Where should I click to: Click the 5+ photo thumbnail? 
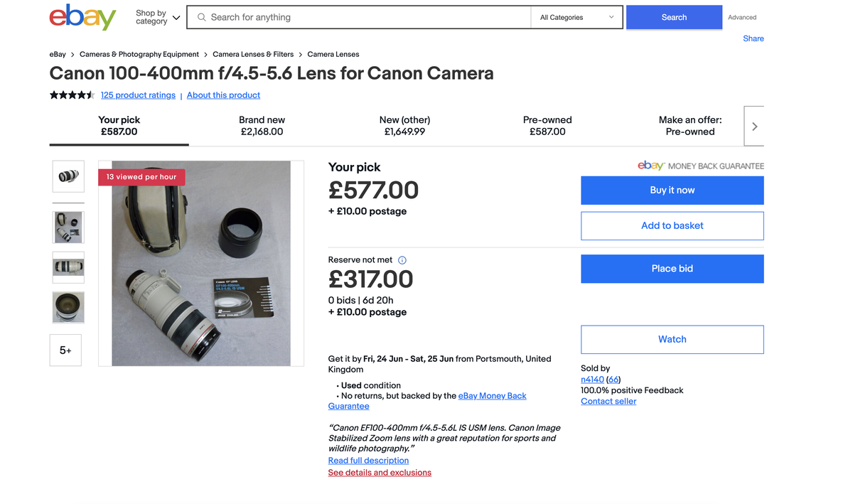pos(65,350)
